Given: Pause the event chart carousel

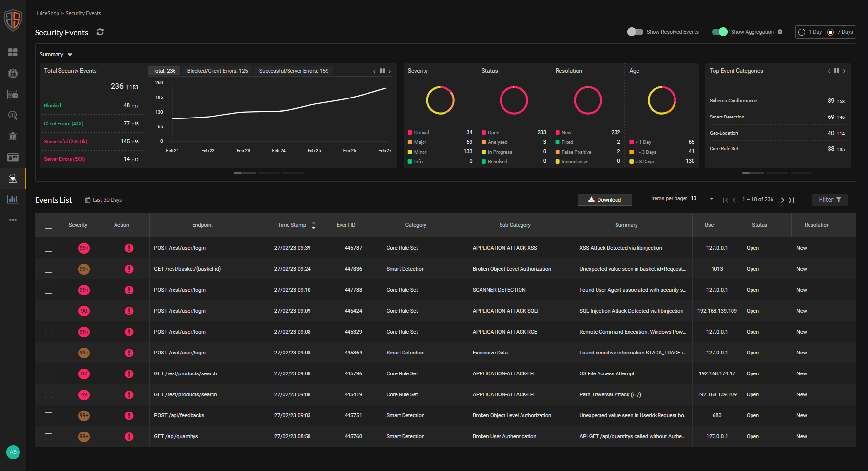Looking at the screenshot, I should [382, 71].
